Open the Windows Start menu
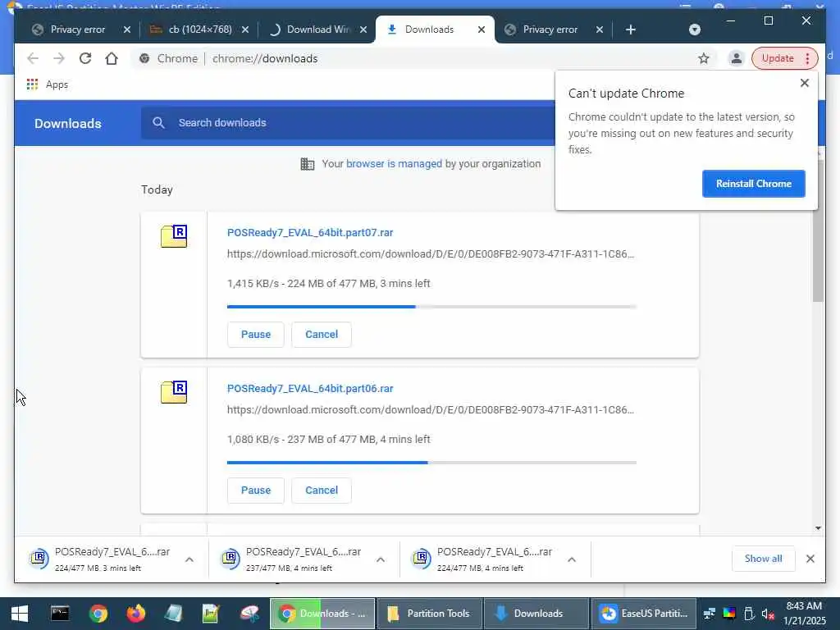 (20, 614)
